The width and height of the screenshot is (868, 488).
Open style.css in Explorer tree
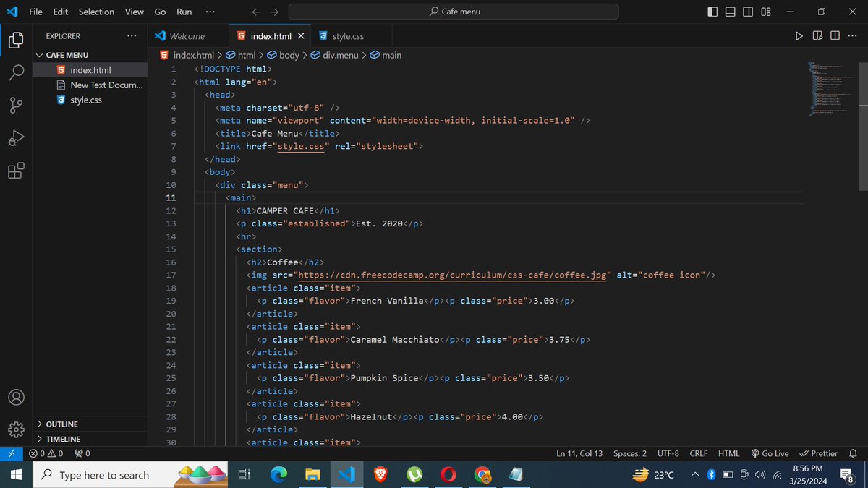(x=90, y=100)
